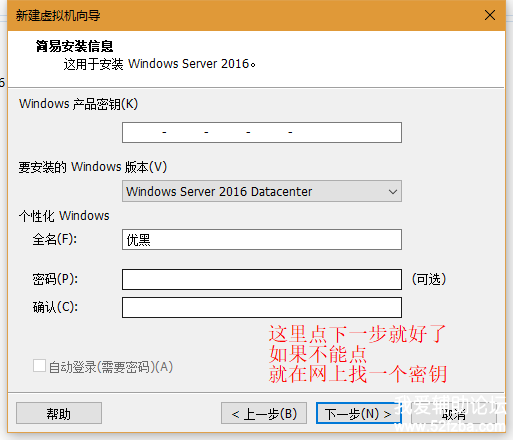Click the '新建虚拟机向导' title bar text
This screenshot has width=513, height=440.
(x=58, y=15)
